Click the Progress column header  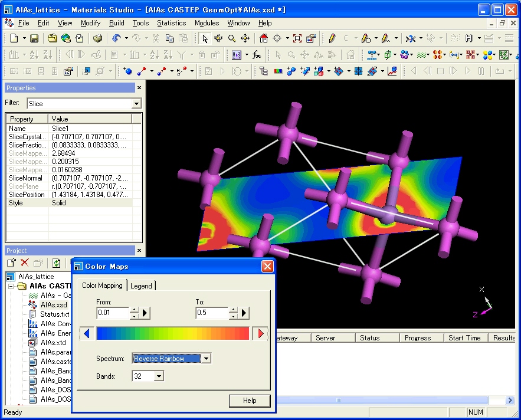(x=422, y=338)
